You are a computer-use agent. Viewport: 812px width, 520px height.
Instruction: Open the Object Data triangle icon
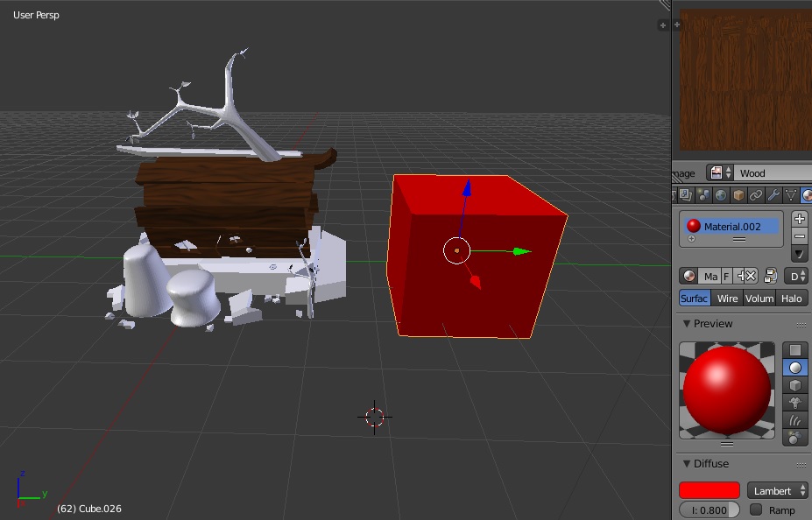(791, 194)
